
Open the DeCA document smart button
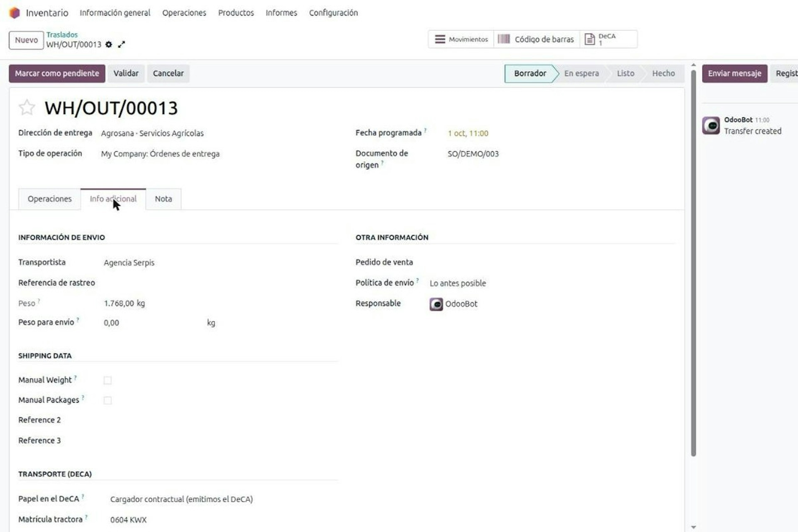(608, 39)
